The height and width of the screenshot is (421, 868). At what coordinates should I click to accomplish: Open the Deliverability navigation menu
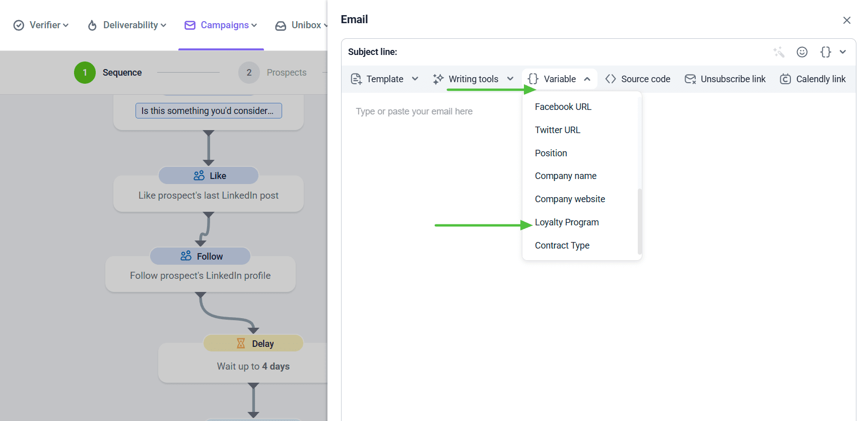point(127,25)
